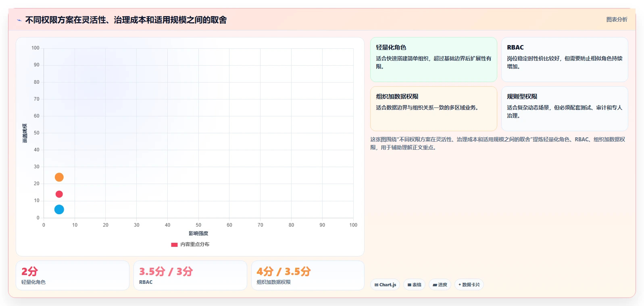Click the 3.5分 / 3分 RBAC score card

click(190, 275)
